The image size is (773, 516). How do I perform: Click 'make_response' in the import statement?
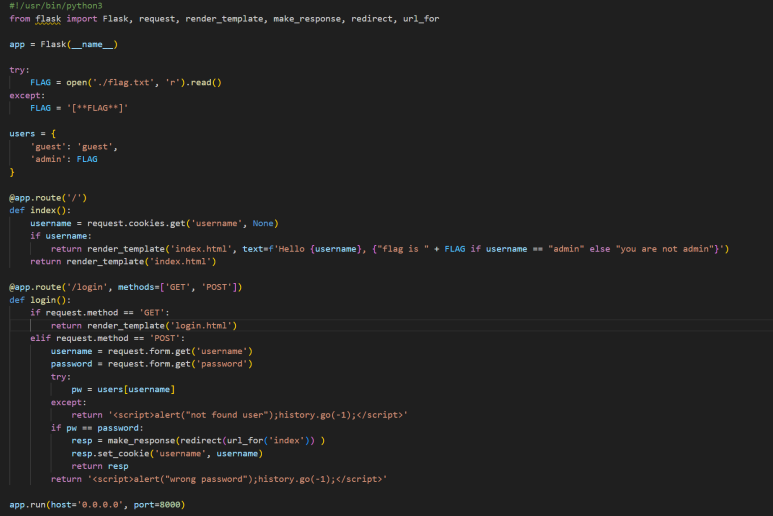pyautogui.click(x=307, y=19)
